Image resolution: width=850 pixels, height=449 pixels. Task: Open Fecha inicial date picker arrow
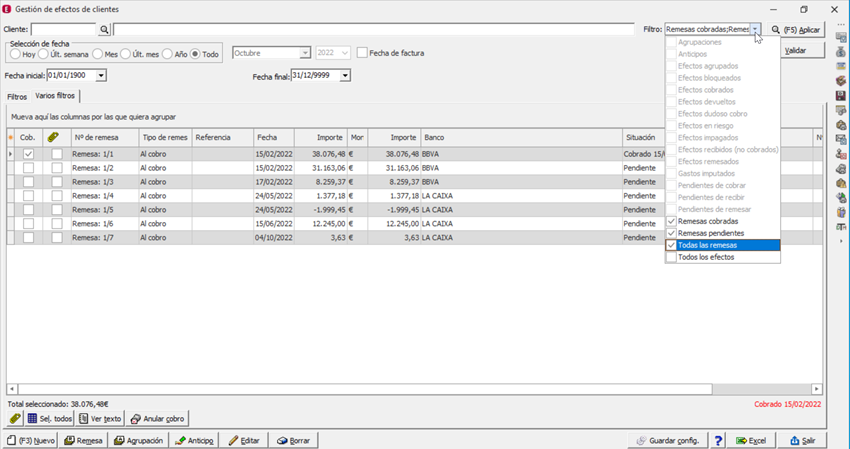click(101, 76)
